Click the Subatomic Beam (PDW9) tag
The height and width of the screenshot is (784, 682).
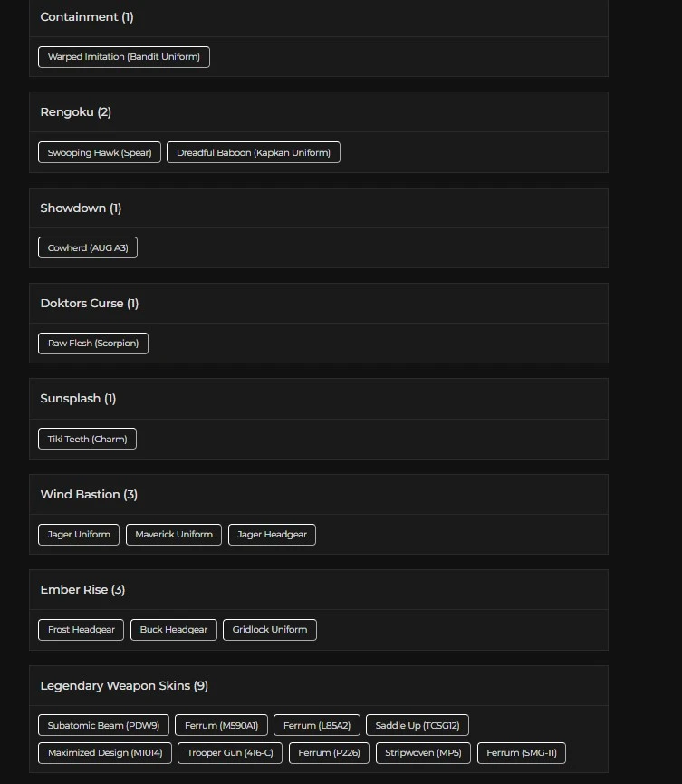click(x=103, y=726)
